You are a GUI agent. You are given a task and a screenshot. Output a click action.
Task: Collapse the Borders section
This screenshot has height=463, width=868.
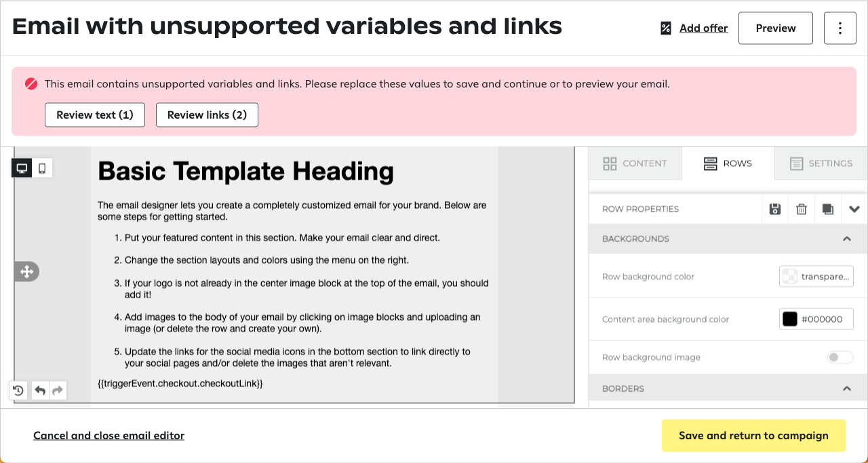(x=846, y=388)
